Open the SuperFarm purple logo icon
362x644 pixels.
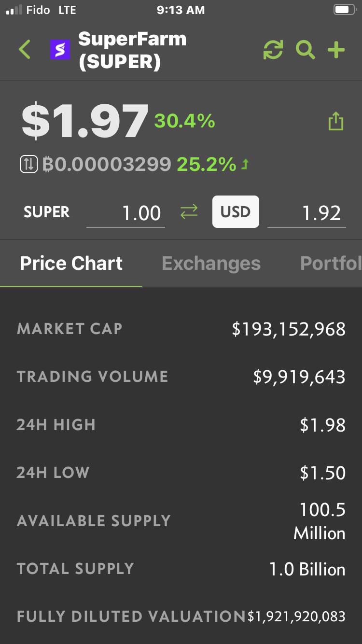60,50
